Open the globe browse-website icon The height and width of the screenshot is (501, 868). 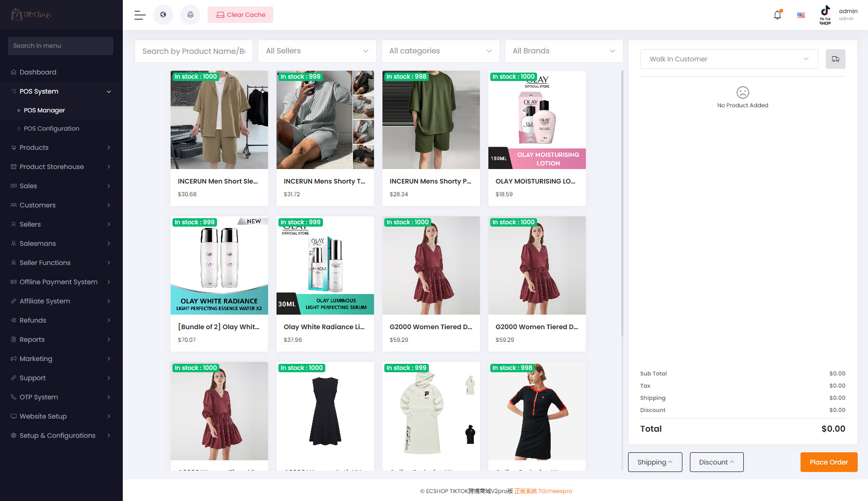pos(163,15)
